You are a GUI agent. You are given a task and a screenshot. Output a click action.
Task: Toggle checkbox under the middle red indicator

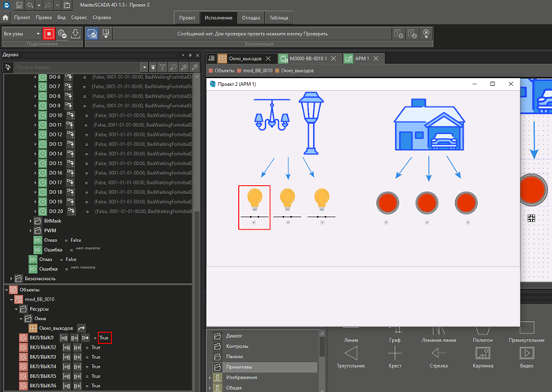point(427,222)
